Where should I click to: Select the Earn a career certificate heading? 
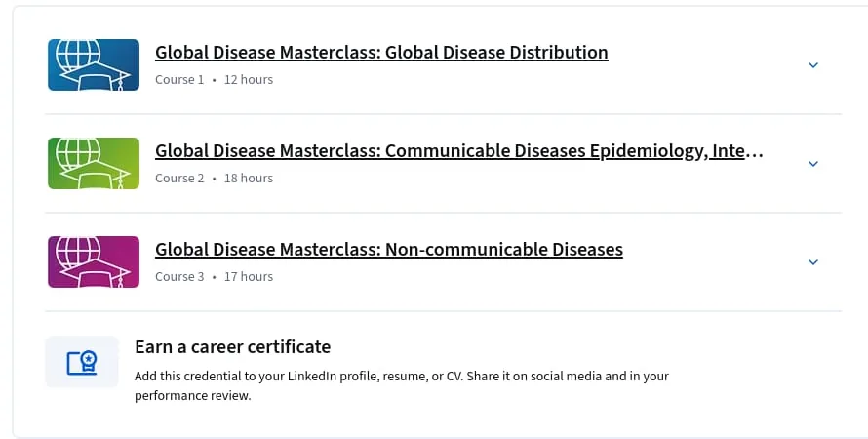[x=232, y=347]
